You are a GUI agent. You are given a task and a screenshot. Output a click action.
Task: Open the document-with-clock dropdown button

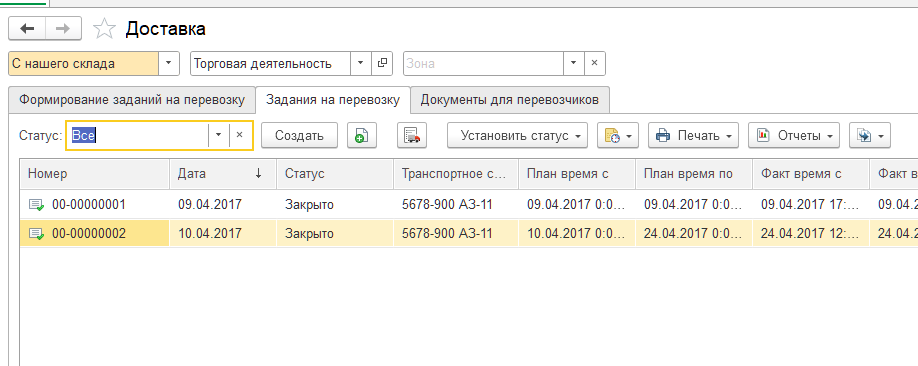pyautogui.click(x=618, y=135)
